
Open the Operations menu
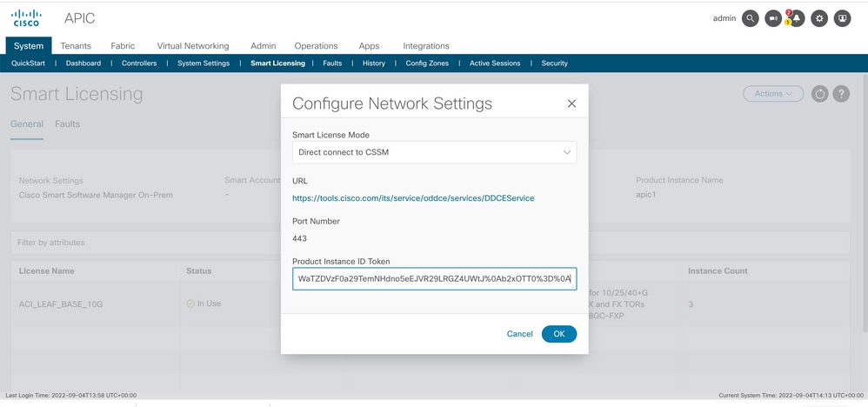pyautogui.click(x=316, y=46)
